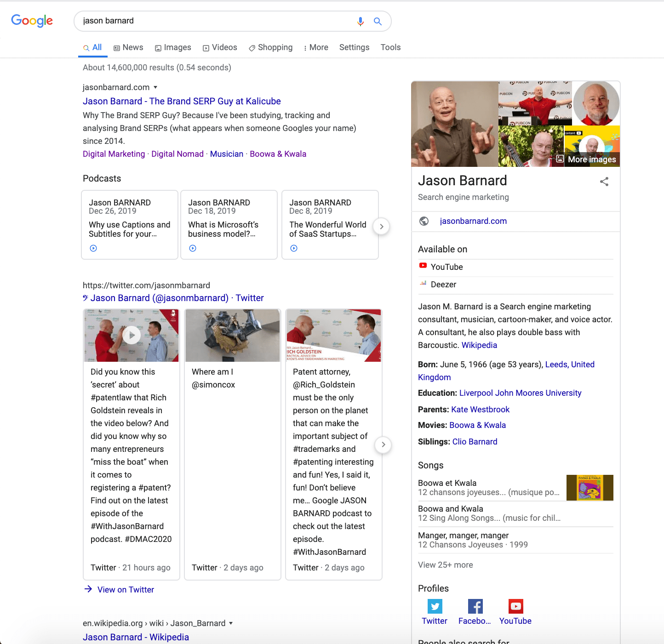Open the Facebook profile icon
Screen dimensions: 664x644
click(475, 606)
